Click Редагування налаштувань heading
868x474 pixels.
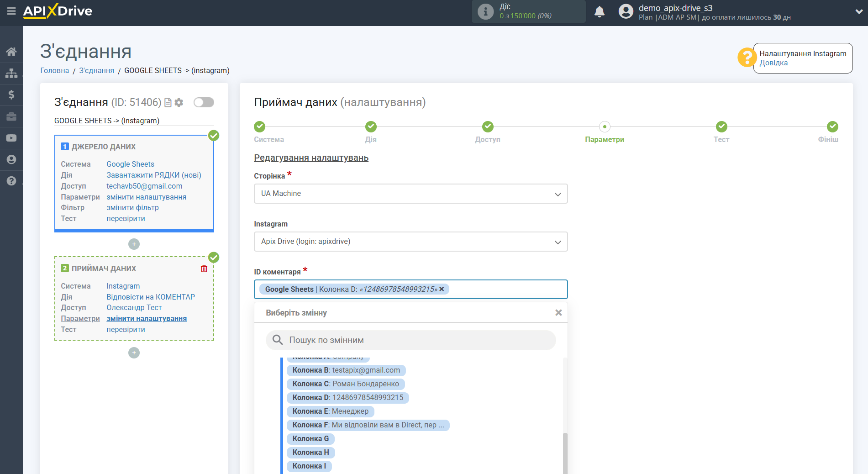[x=311, y=158]
